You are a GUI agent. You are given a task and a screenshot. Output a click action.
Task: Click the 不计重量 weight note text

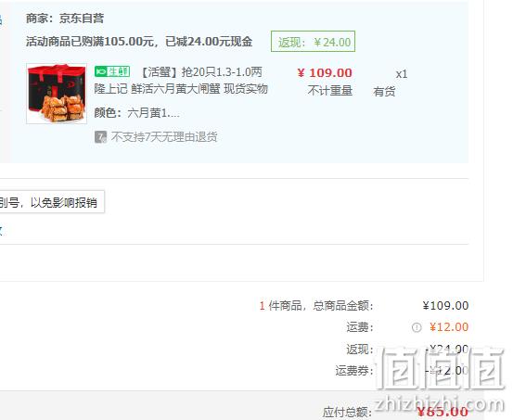330,91
